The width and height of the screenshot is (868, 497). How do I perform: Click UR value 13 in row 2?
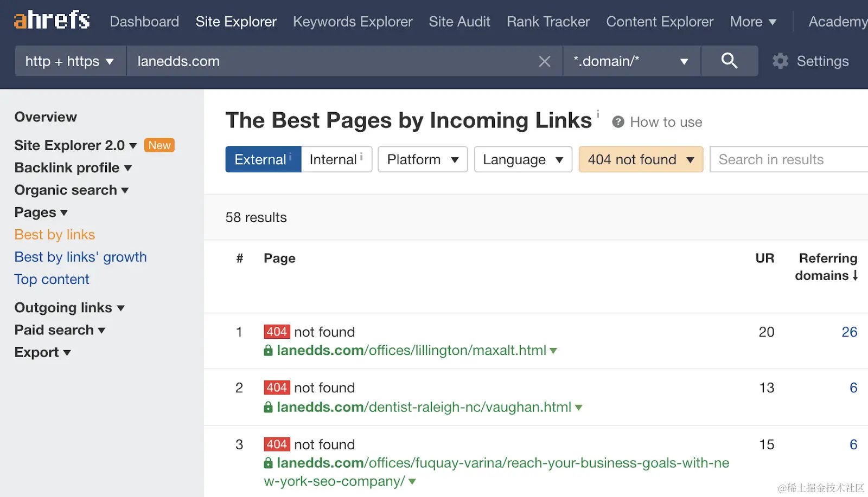pos(766,388)
